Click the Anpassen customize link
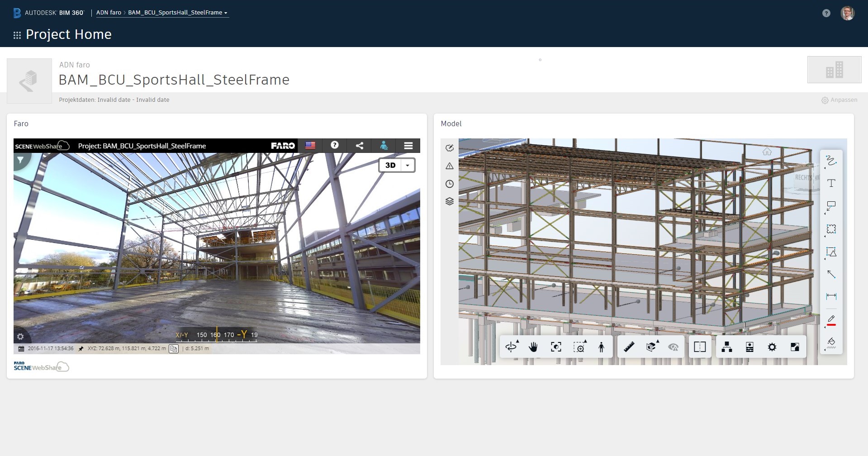The image size is (868, 456). coord(840,100)
